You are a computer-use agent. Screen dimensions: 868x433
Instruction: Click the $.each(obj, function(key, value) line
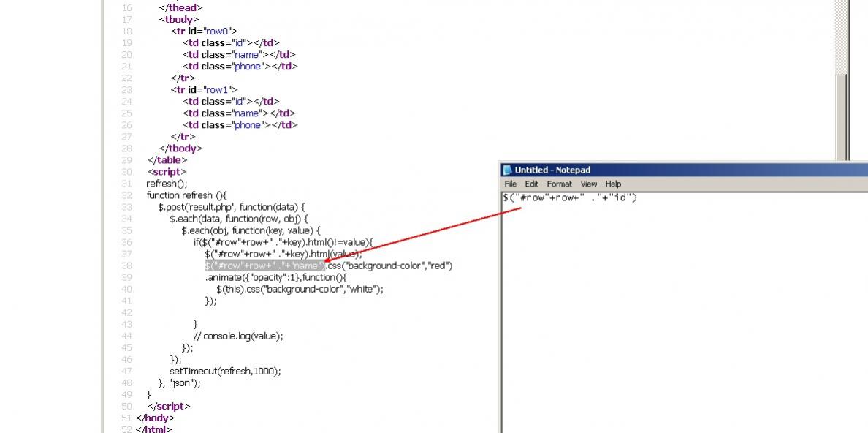point(251,230)
